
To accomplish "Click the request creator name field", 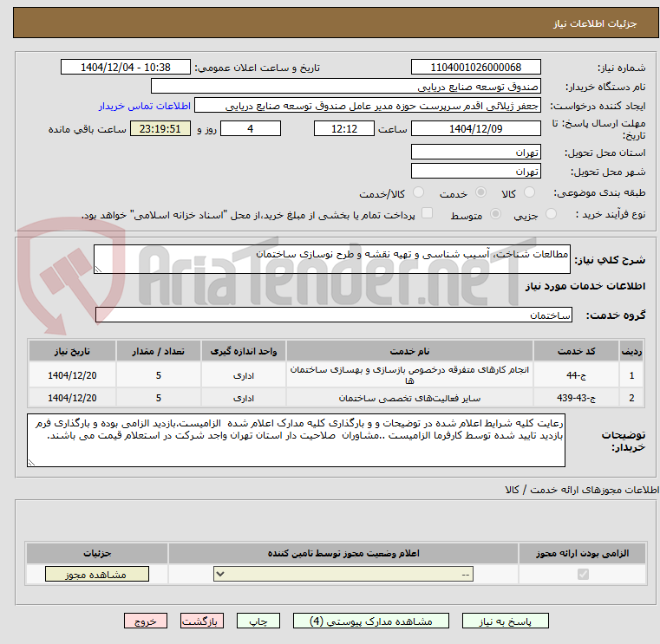I will [x=368, y=106].
